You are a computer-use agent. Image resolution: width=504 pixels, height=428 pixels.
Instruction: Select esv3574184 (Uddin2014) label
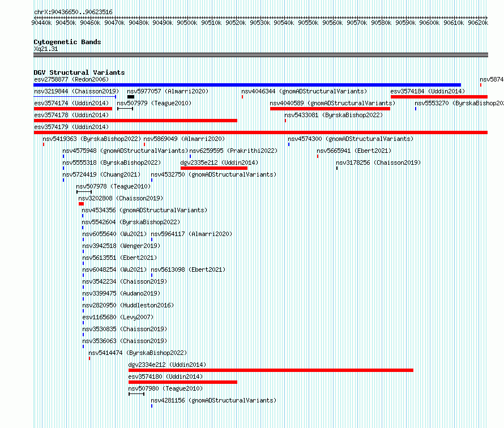click(428, 91)
